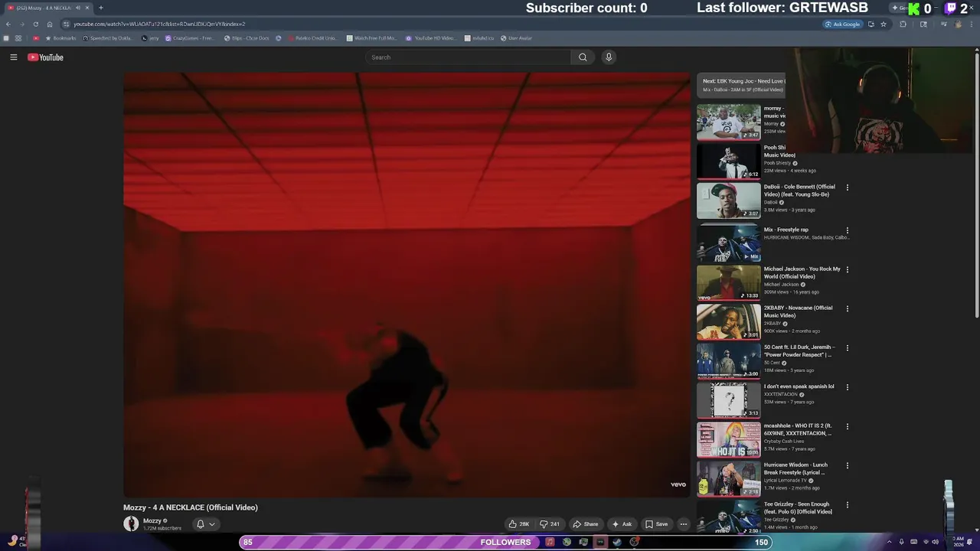Screen dimensions: 980x551
Task: Open the browser extensions puzzle icon
Action: pyautogui.click(x=903, y=24)
